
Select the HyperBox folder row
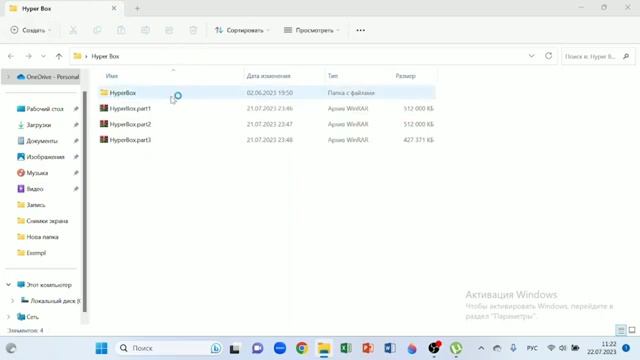pyautogui.click(x=267, y=93)
